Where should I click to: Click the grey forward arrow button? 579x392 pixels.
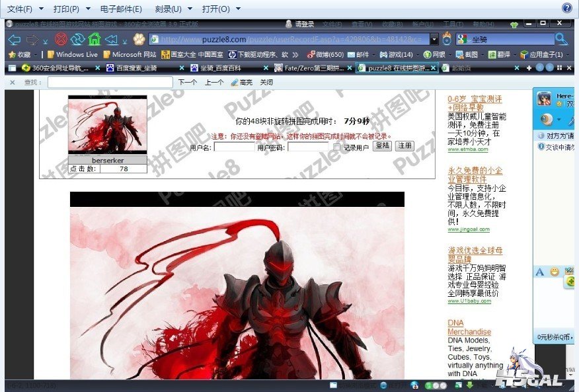[x=32, y=39]
